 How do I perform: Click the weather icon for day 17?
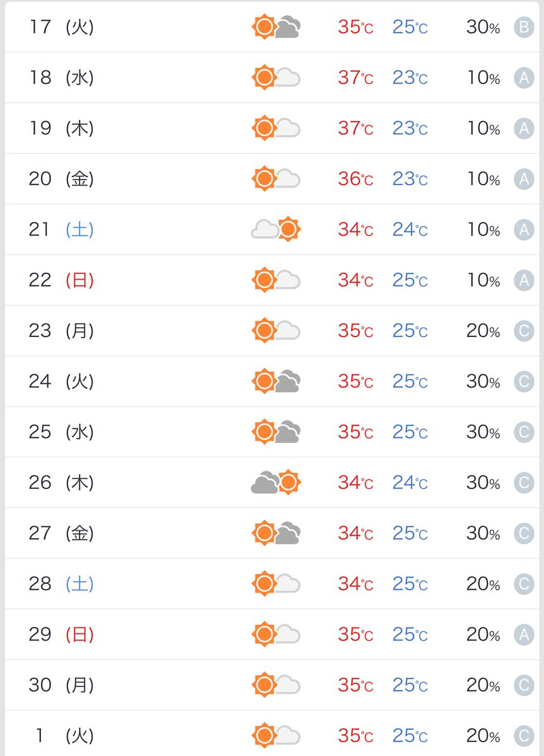pyautogui.click(x=275, y=27)
